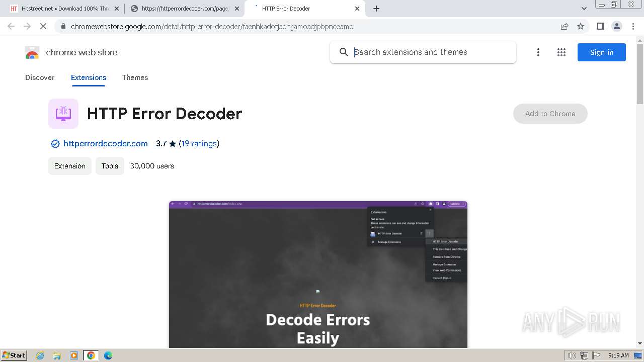Screen dimensions: 644x362
Task: Click the share page icon in address bar
Action: pyautogui.click(x=565, y=26)
